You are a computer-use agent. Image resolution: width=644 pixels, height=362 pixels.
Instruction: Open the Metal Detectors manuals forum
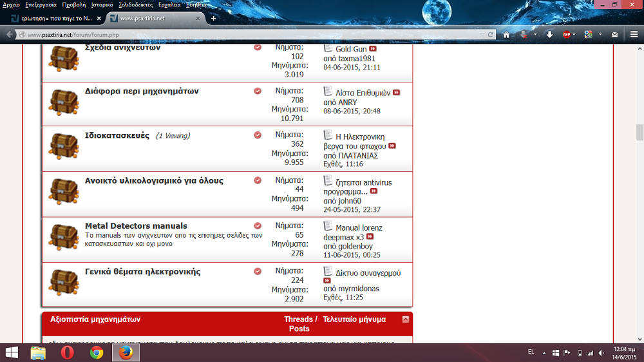tap(136, 226)
